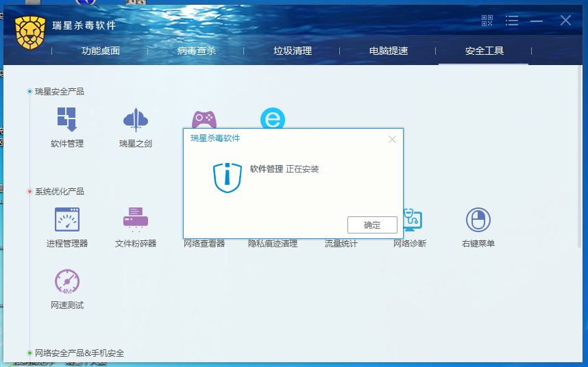Screen dimensions: 588x367
Task: Click 网络查看器 label
Action: (204, 244)
